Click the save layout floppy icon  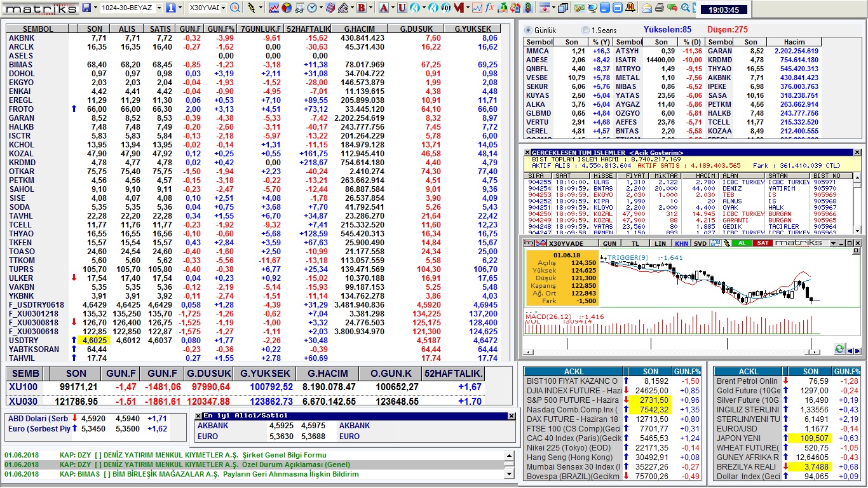pyautogui.click(x=86, y=8)
